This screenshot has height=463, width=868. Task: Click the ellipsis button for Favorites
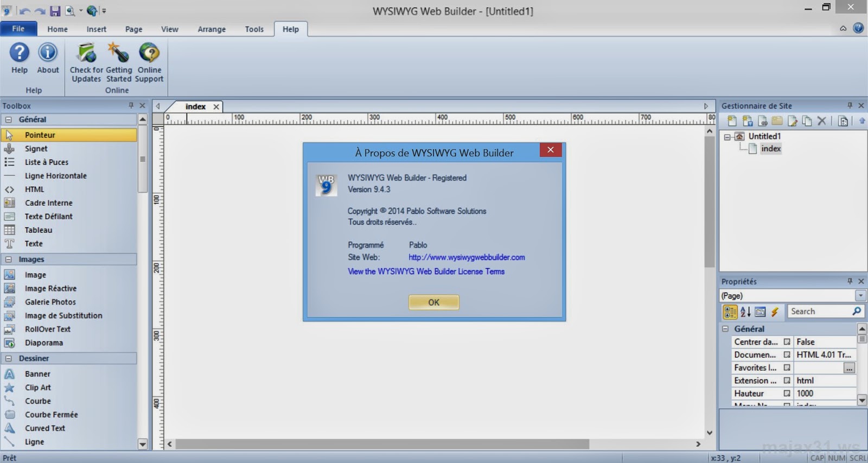pyautogui.click(x=849, y=368)
